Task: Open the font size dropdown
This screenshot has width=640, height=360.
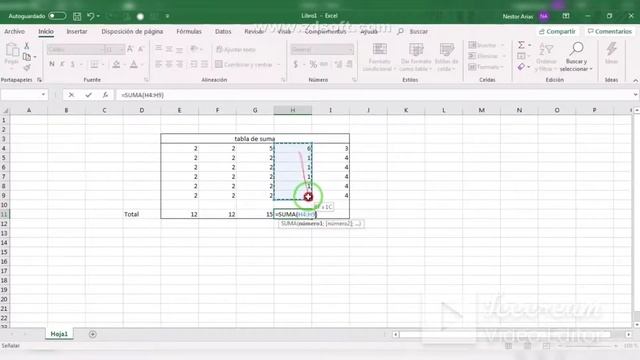Action: [x=122, y=49]
